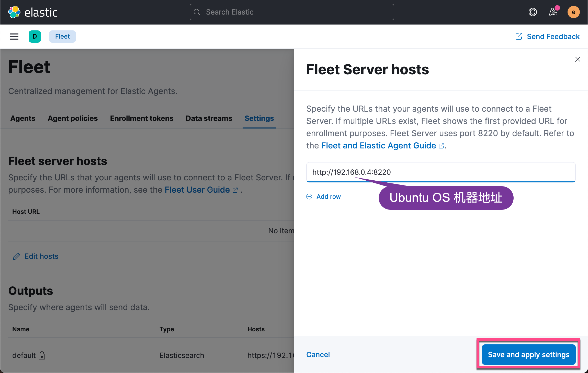The width and height of the screenshot is (588, 373).
Task: Open Fleet and Elastic Agent Guide link
Action: 378,146
